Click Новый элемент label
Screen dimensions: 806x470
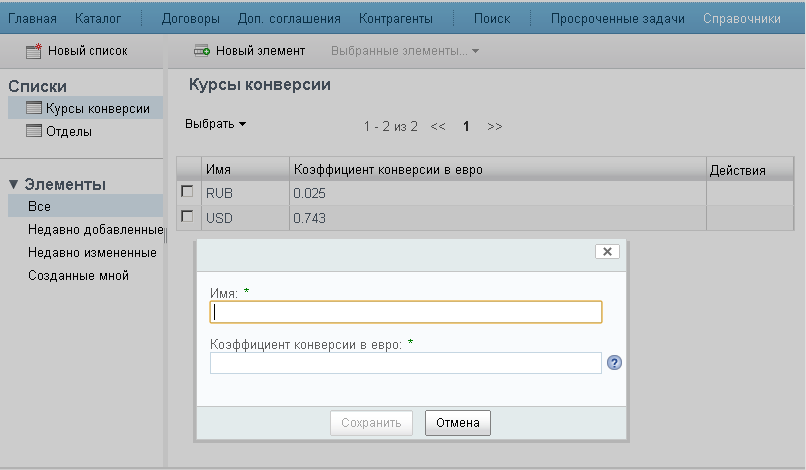pos(260,51)
